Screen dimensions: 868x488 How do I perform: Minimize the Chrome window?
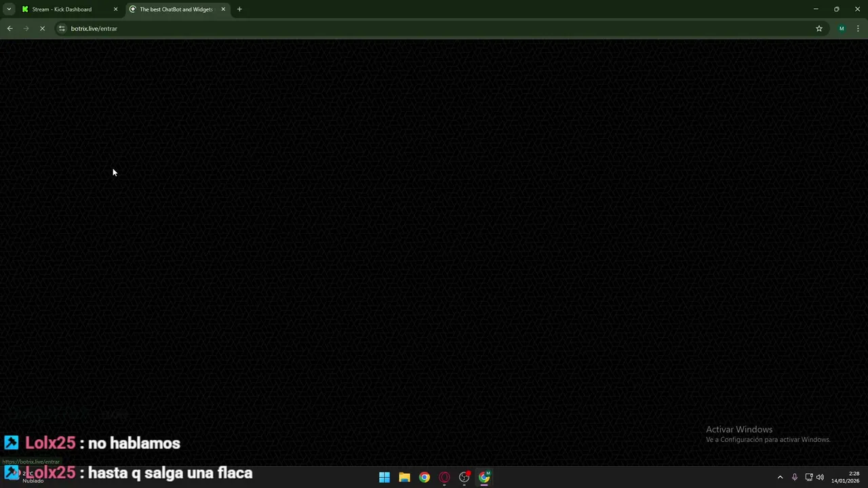[x=816, y=9]
